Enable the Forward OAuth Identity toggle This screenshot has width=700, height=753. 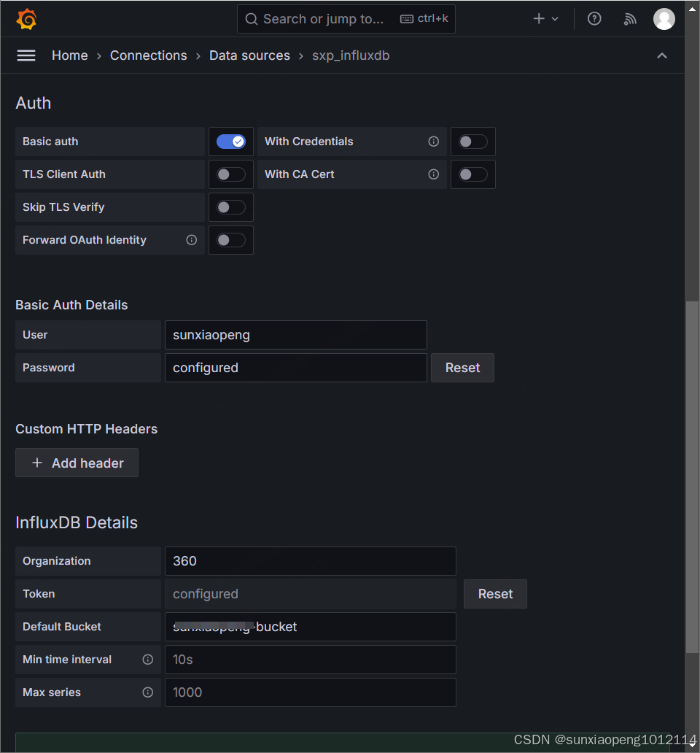230,240
